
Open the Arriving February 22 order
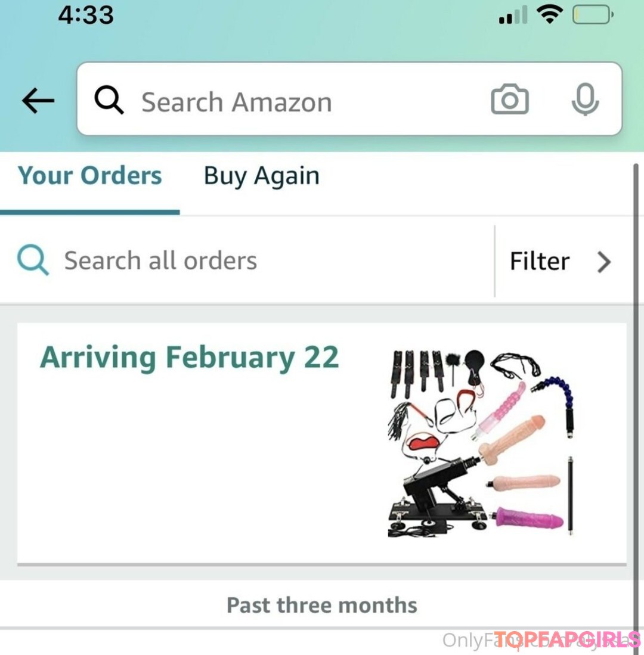click(189, 357)
